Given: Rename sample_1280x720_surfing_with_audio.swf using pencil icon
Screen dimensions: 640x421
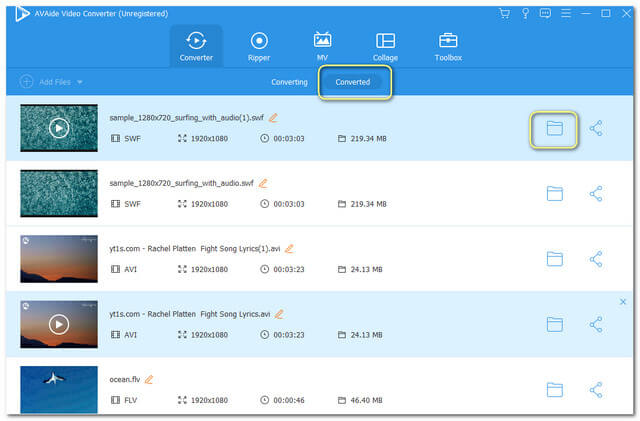Looking at the screenshot, I should point(263,183).
